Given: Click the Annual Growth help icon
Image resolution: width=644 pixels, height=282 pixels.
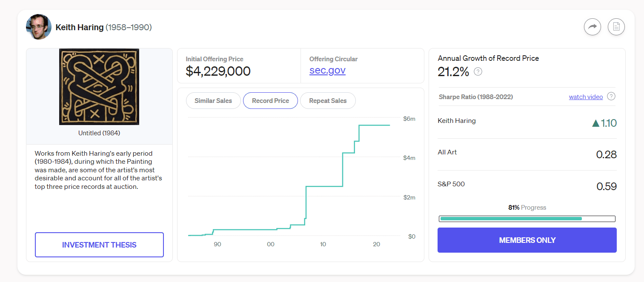Looking at the screenshot, I should 478,71.
